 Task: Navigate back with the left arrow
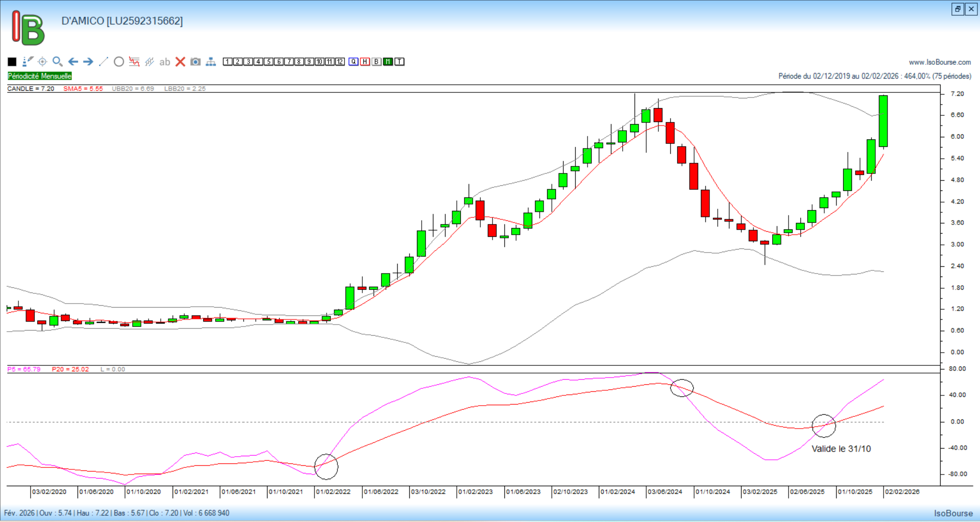pos(73,62)
